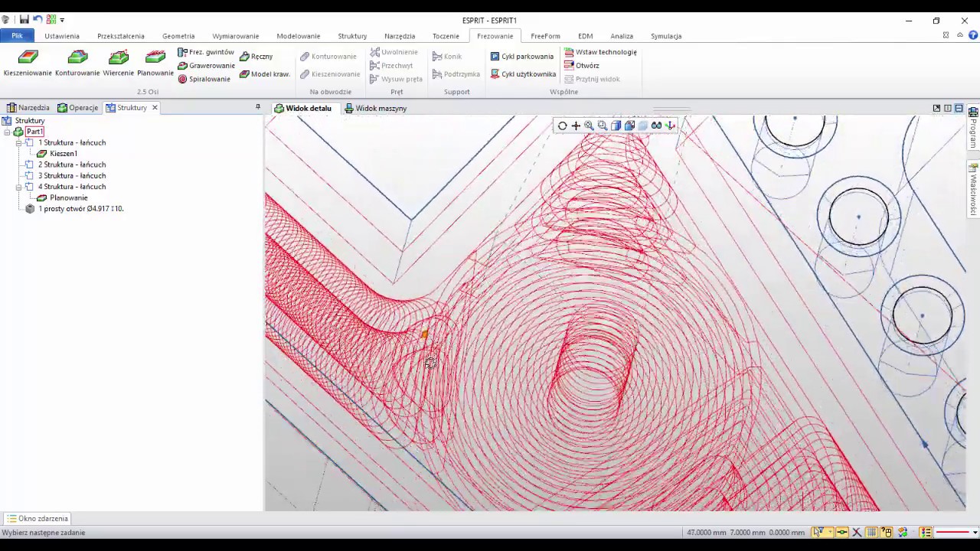Viewport: 980px width, 551px height.
Task: Collapse 1 Struktura - łańcuch node
Action: [18, 143]
